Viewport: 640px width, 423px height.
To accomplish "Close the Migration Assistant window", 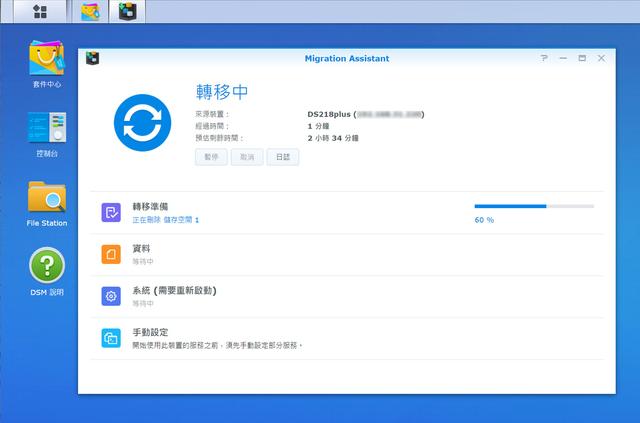I will (601, 58).
